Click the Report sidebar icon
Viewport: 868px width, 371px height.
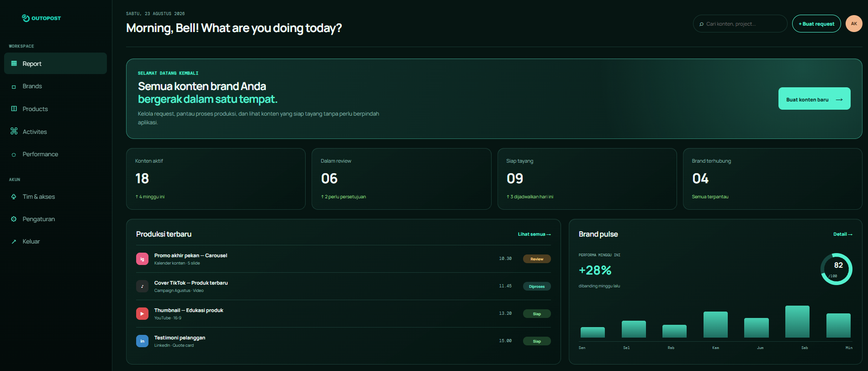14,63
